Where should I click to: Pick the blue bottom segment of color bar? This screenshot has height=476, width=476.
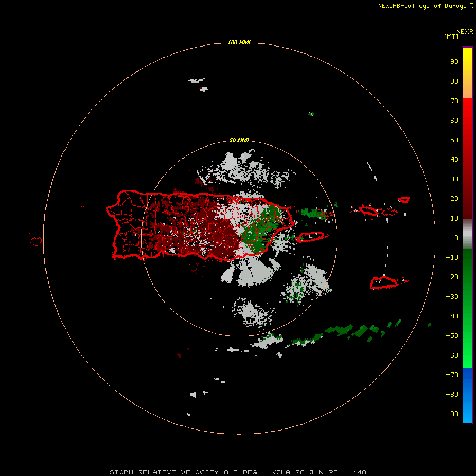point(467,396)
